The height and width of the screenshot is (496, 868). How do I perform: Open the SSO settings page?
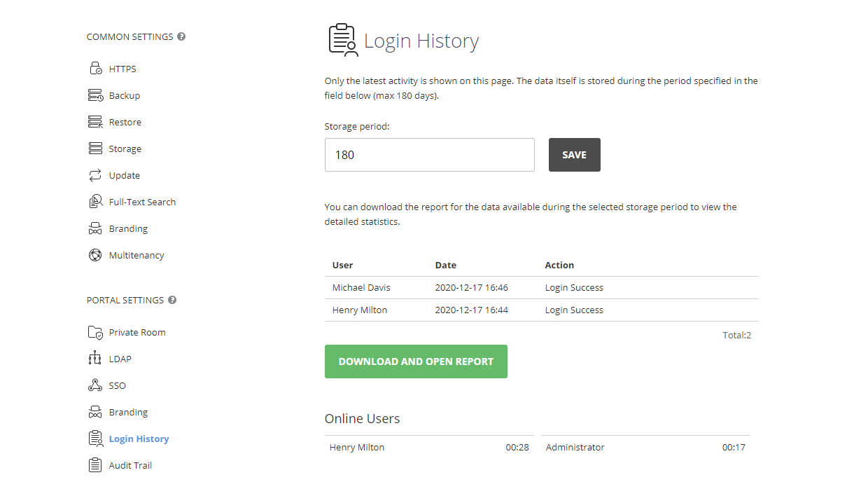117,385
